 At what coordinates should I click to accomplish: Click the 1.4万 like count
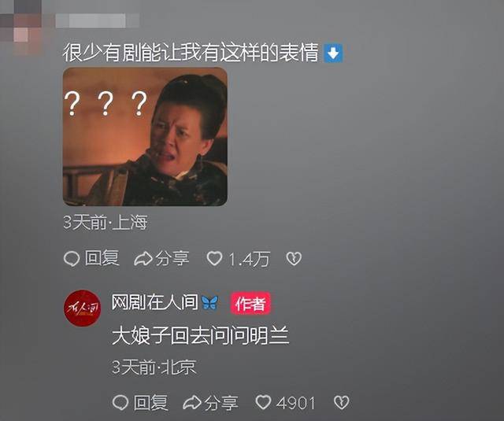click(249, 259)
